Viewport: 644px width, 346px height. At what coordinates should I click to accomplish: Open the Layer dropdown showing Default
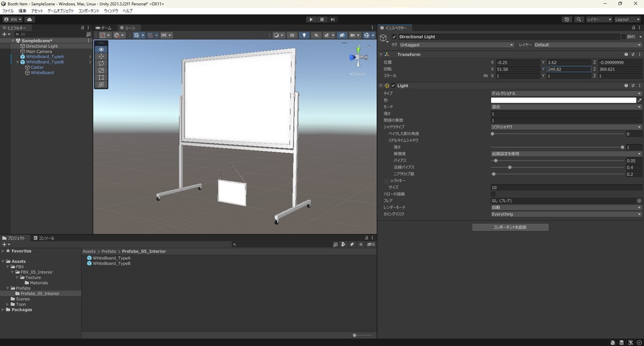click(x=587, y=45)
